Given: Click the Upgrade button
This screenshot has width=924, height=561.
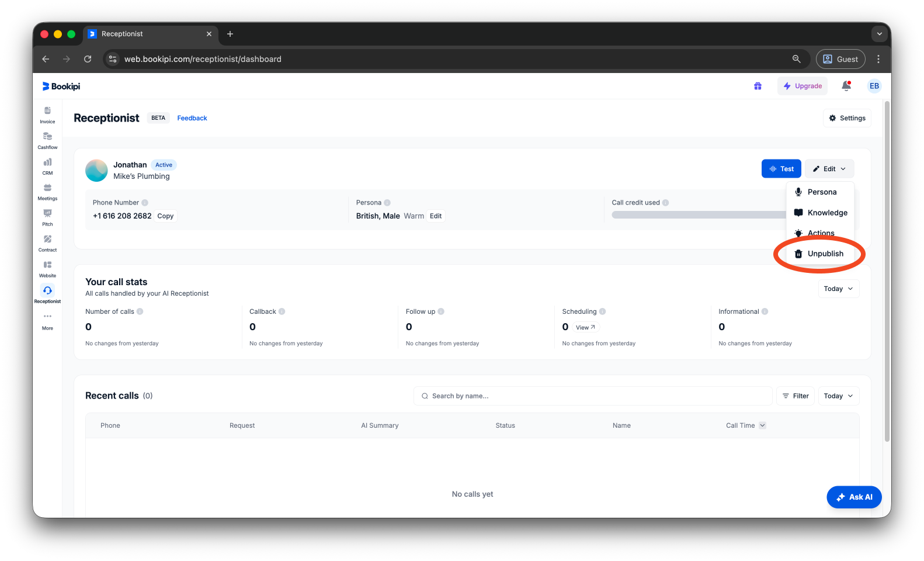Looking at the screenshot, I should (x=803, y=86).
